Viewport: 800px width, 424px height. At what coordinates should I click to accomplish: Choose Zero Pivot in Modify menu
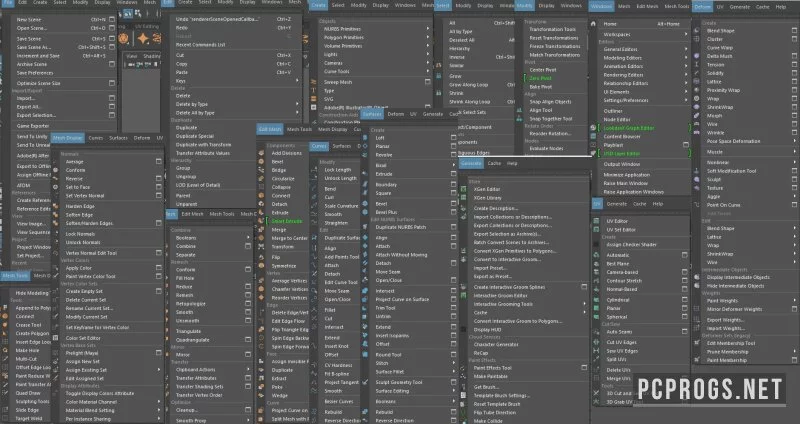[x=540, y=78]
